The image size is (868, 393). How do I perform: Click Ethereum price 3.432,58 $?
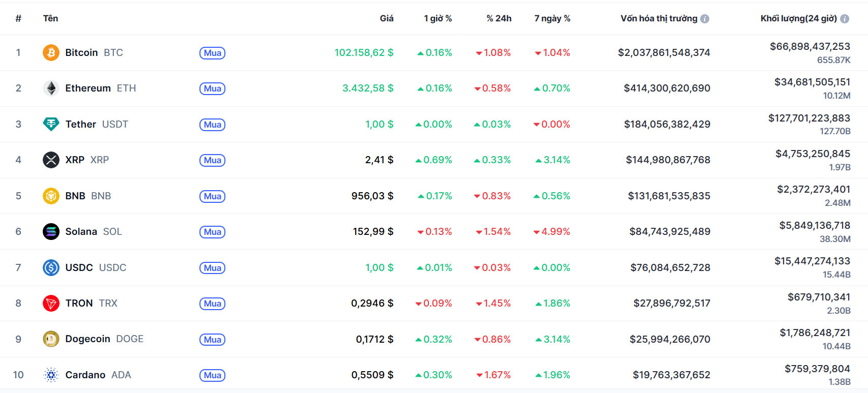pos(368,88)
